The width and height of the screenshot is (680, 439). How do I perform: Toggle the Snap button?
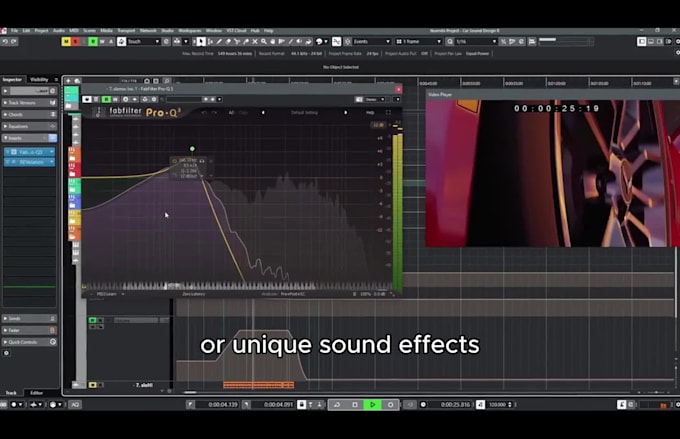[x=337, y=42]
